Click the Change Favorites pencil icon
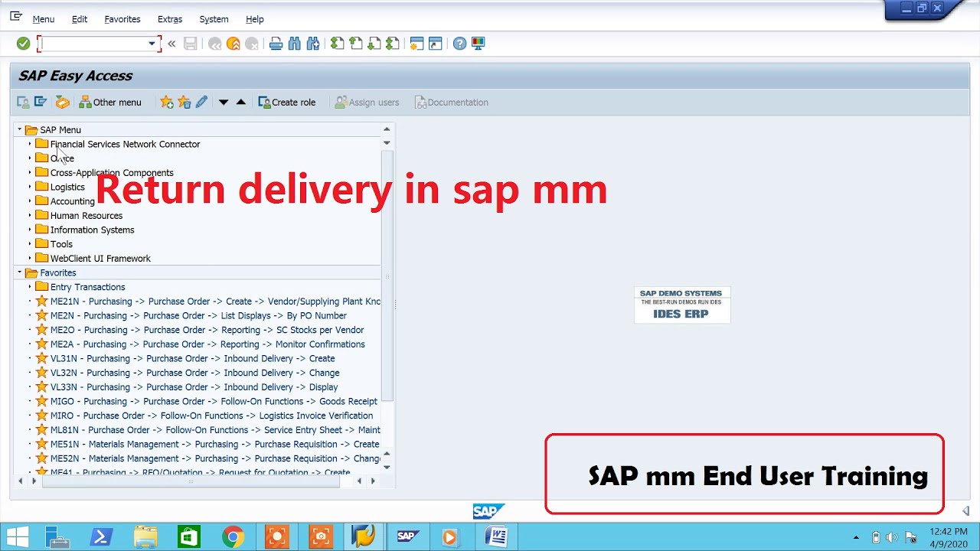The image size is (980, 551). pyautogui.click(x=201, y=102)
